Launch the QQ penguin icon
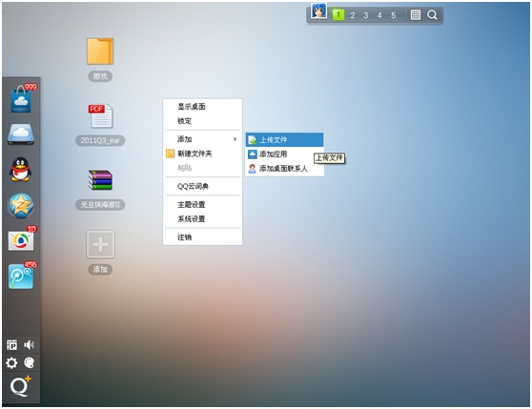The height and width of the screenshot is (409, 532). tap(20, 170)
